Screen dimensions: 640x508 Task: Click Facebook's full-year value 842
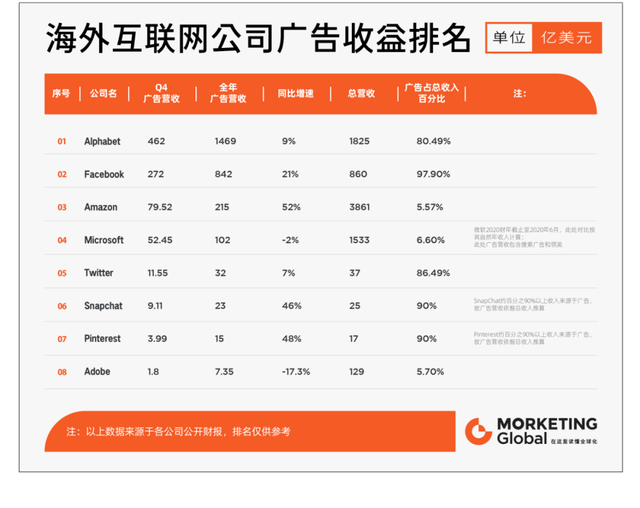[x=223, y=174]
